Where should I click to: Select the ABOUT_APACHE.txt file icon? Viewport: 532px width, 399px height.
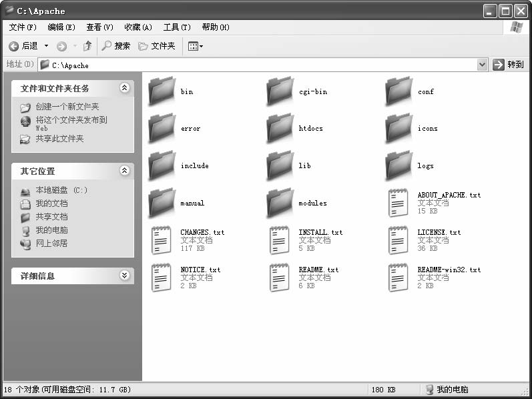pyautogui.click(x=398, y=203)
